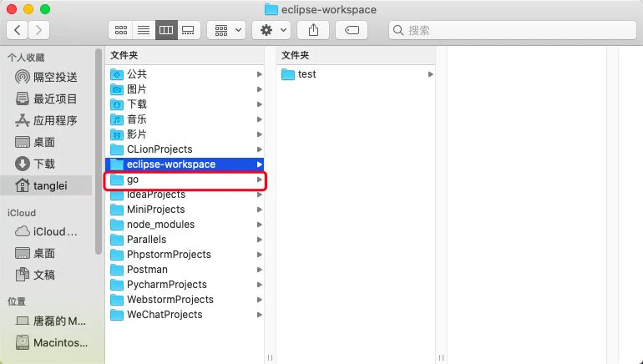The image size is (643, 364).
Task: Expand arrow next to 公共 folder
Action: coord(259,74)
